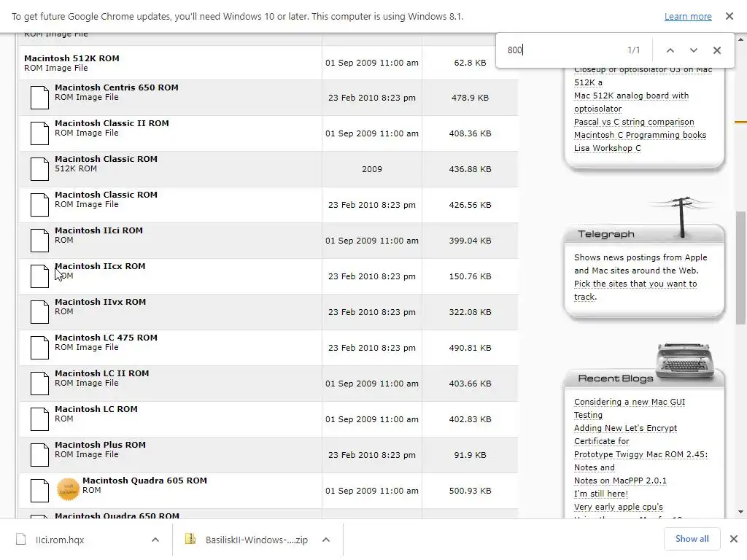Click the Telegraph panel heading
Viewport: 747px width, 560px height.
pyautogui.click(x=606, y=234)
